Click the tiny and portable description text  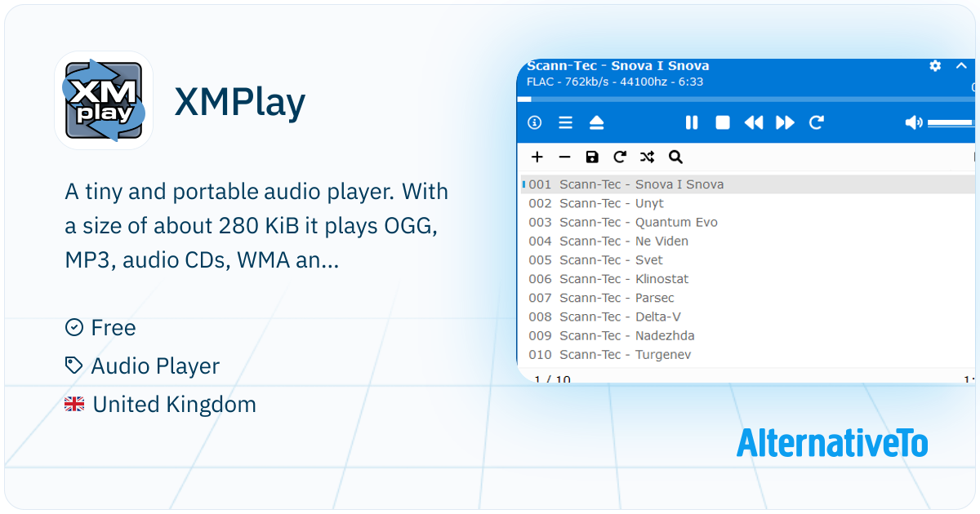(x=256, y=227)
